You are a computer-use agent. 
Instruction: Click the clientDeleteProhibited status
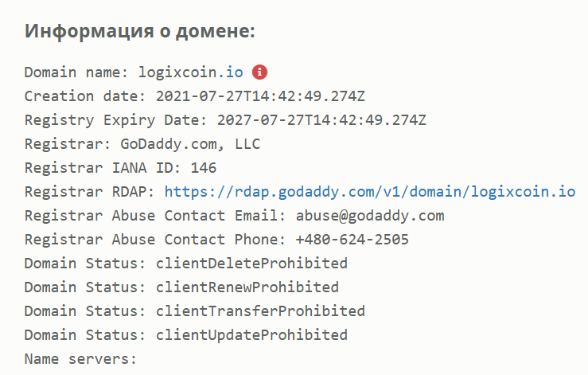coord(251,264)
